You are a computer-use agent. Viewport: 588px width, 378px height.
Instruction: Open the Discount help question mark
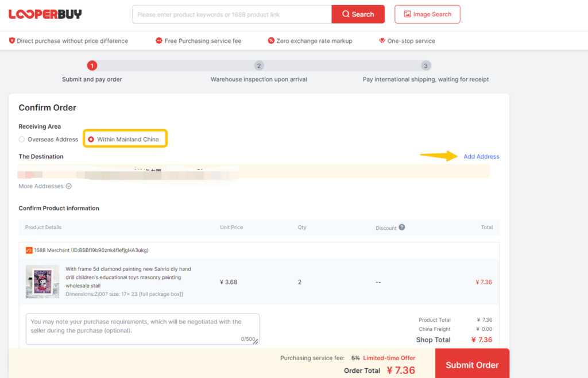coord(402,227)
